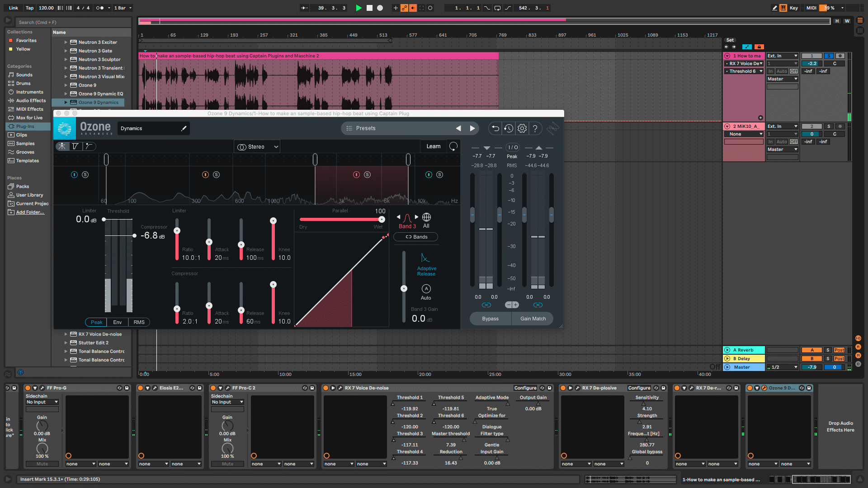Set track 1 monitor to Off
Screen dimensions: 868x488
tap(793, 71)
